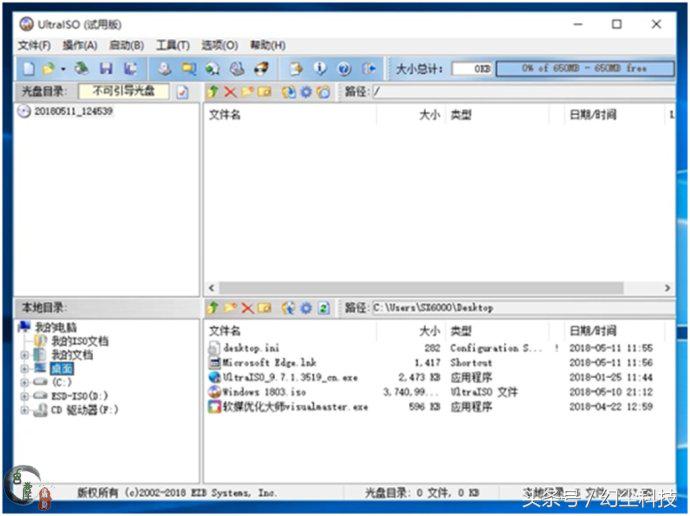
Task: Click the left arrow of image list scrollbar
Action: click(212, 288)
